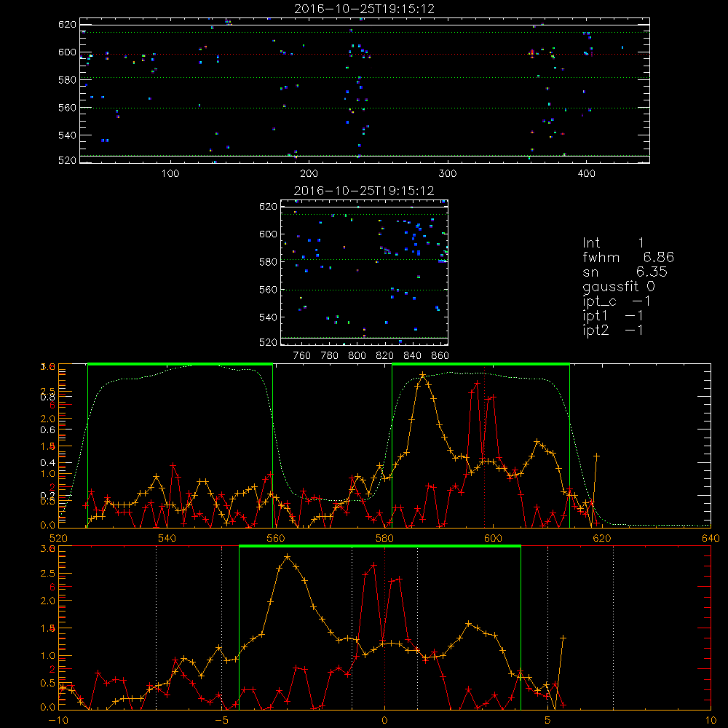Select the 'Int 1' parameter line
Image resolution: width=728 pixels, height=728 pixels.
pyautogui.click(x=613, y=243)
